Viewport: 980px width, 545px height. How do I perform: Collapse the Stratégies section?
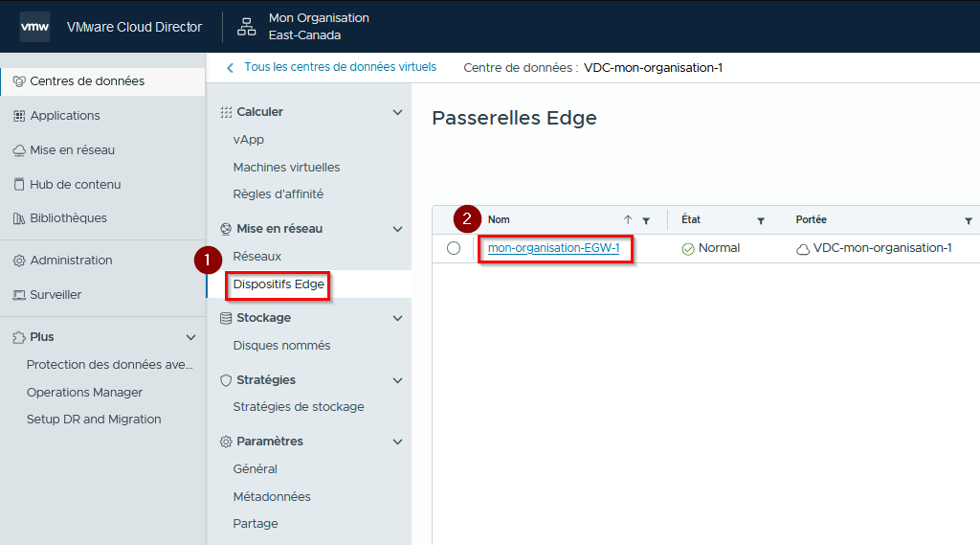pos(397,380)
